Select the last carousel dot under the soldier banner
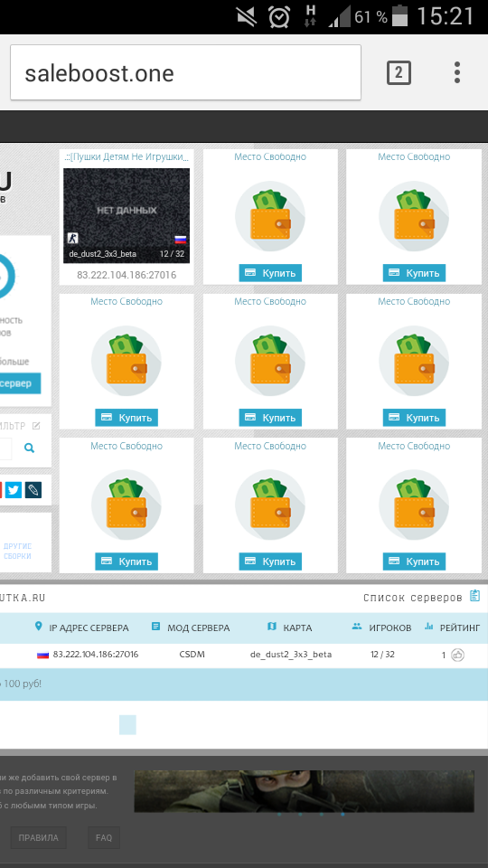This screenshot has height=868, width=488. point(343,815)
